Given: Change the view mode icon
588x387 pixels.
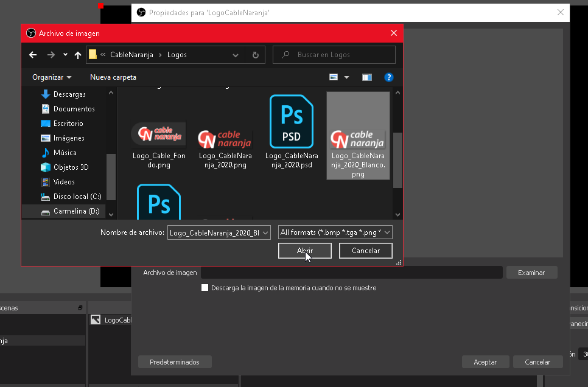Looking at the screenshot, I should [334, 77].
